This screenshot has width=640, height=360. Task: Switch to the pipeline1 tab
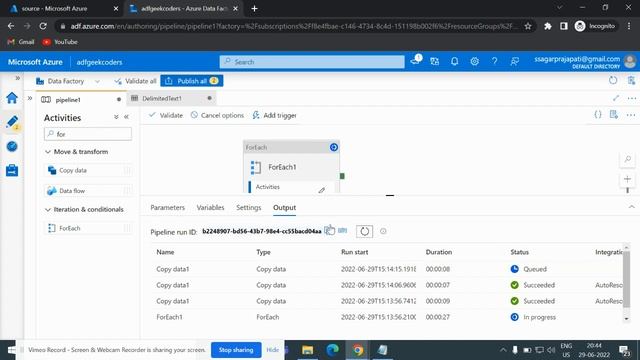click(x=68, y=99)
